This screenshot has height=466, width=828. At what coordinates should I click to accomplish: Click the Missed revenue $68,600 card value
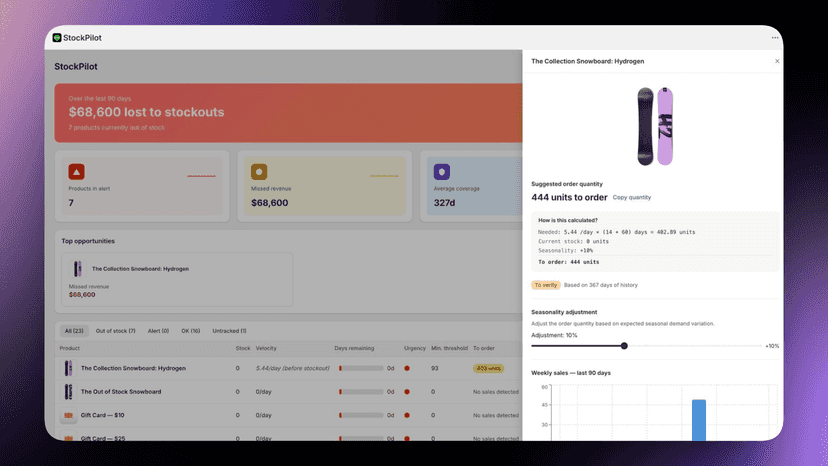coord(269,203)
